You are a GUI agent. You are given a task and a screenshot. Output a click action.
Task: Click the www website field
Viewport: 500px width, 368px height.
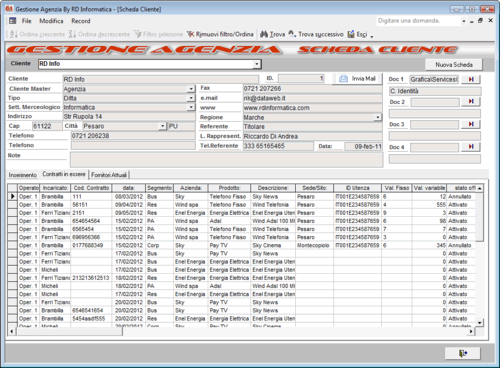point(313,108)
